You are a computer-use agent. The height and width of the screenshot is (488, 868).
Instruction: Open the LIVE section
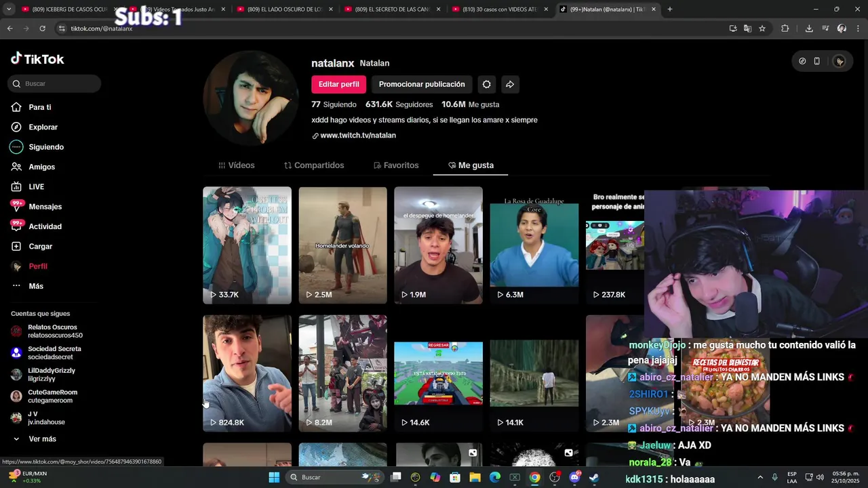pyautogui.click(x=36, y=187)
